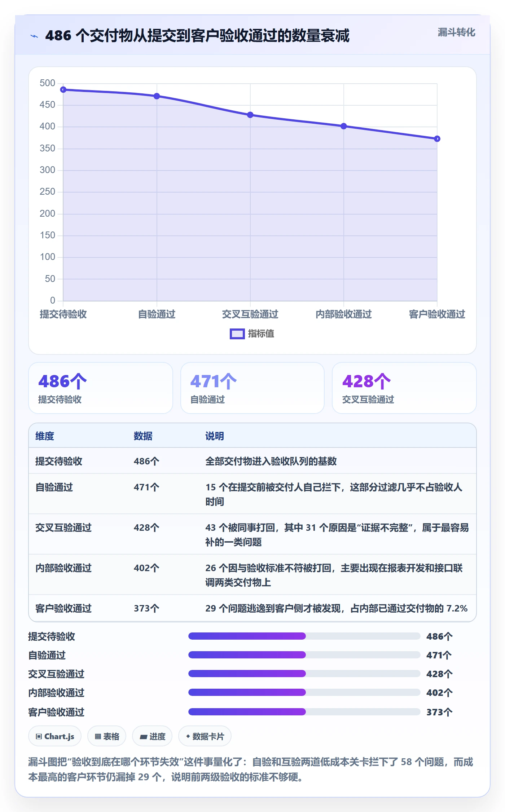Click the 进度 tag chip
Image resolution: width=505 pixels, height=812 pixels.
coord(152,736)
